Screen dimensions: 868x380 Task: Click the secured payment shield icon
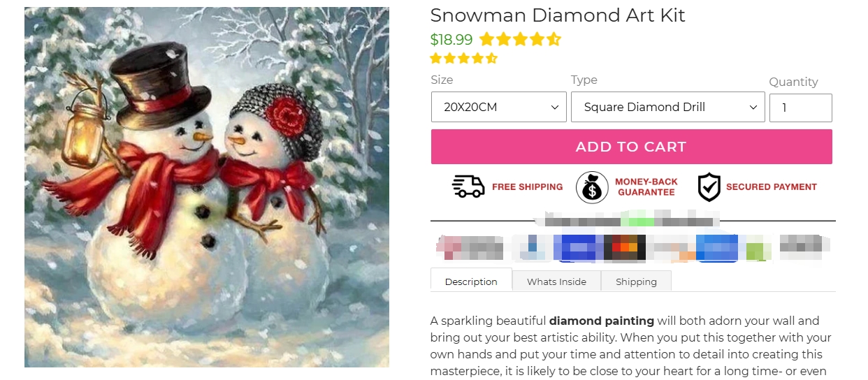tap(709, 187)
